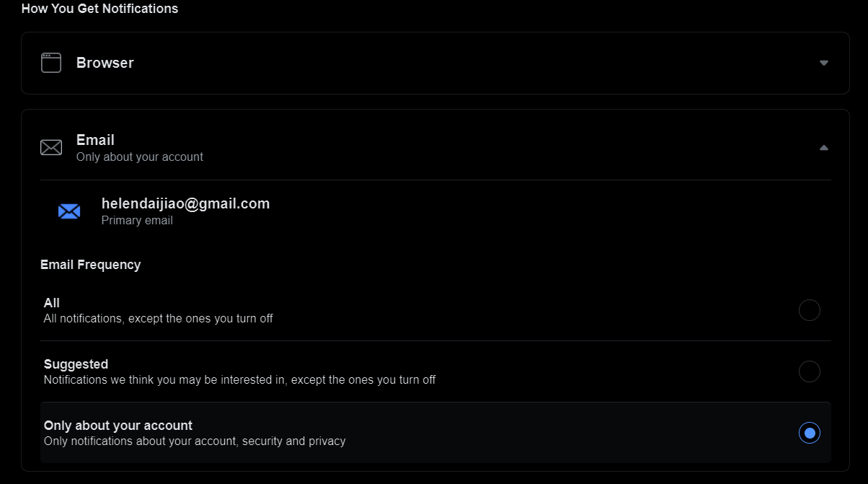Collapse the Email section arrow

tap(824, 148)
